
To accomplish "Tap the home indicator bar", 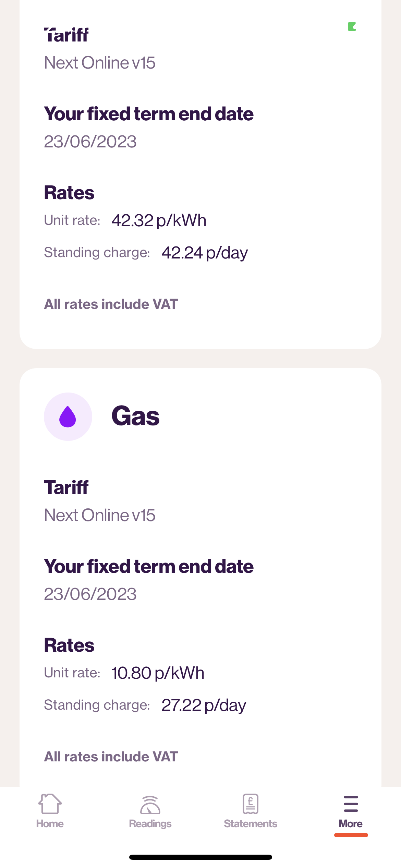I will pyautogui.click(x=200, y=857).
